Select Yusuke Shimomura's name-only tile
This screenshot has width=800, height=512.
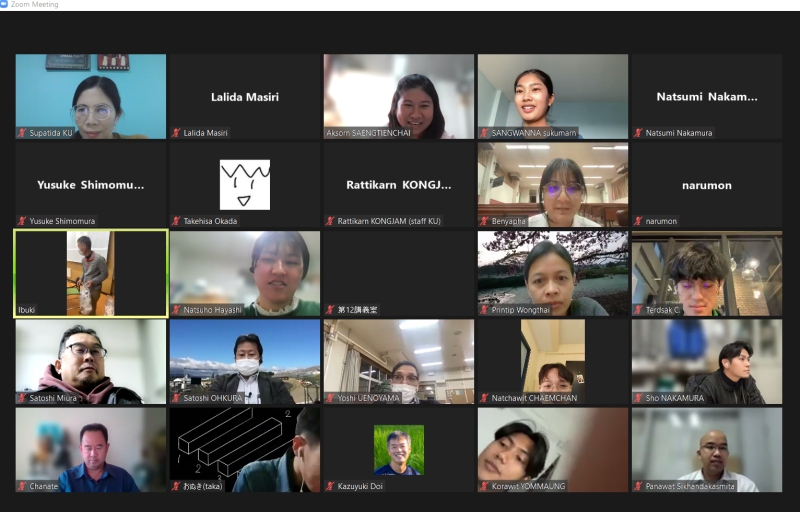pos(90,185)
